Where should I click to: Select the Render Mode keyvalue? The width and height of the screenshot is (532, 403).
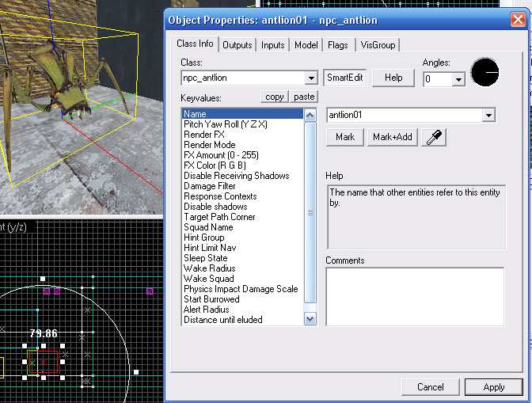pyautogui.click(x=242, y=145)
